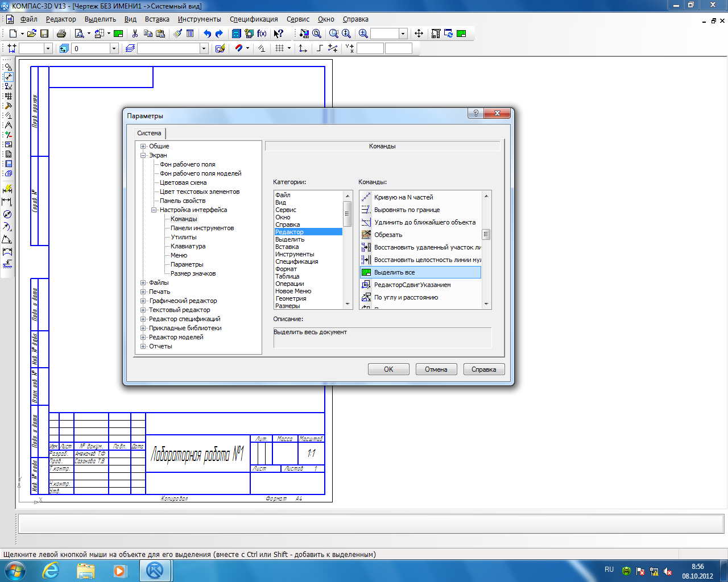
Task: Open the Спецификация menu
Action: (x=254, y=19)
